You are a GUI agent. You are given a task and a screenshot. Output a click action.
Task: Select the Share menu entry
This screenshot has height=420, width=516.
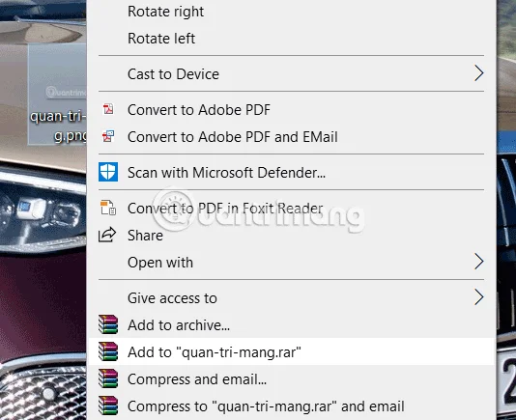[x=292, y=236]
